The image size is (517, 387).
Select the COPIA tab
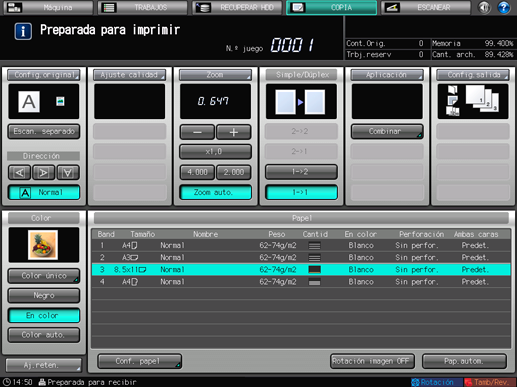332,7
